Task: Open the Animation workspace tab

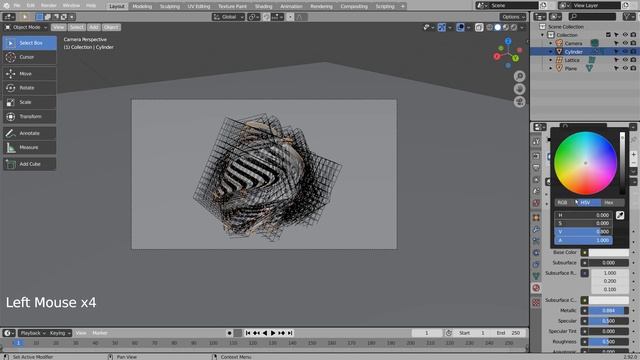Action: click(x=291, y=6)
